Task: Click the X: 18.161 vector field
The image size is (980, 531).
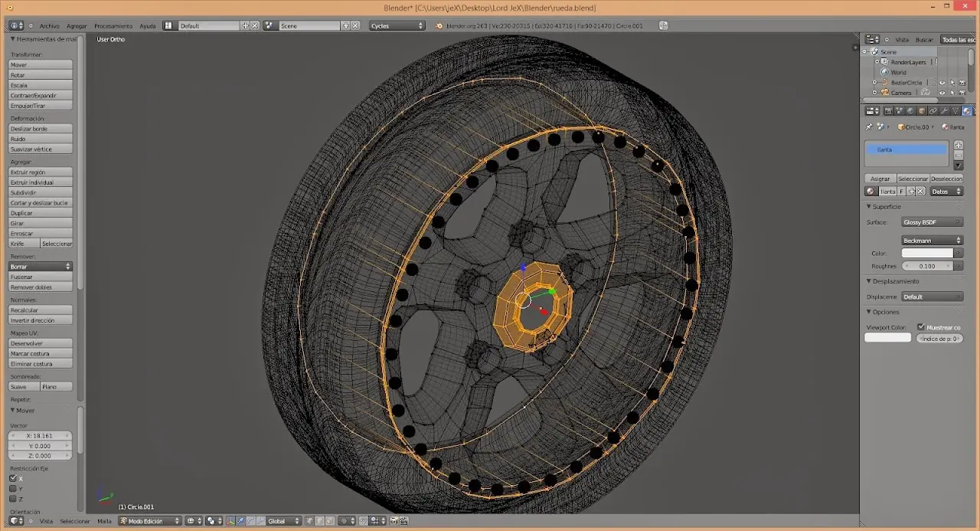Action: [x=41, y=435]
